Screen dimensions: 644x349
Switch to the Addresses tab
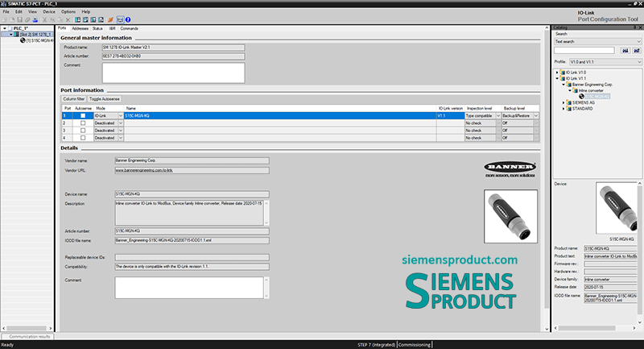80,28
